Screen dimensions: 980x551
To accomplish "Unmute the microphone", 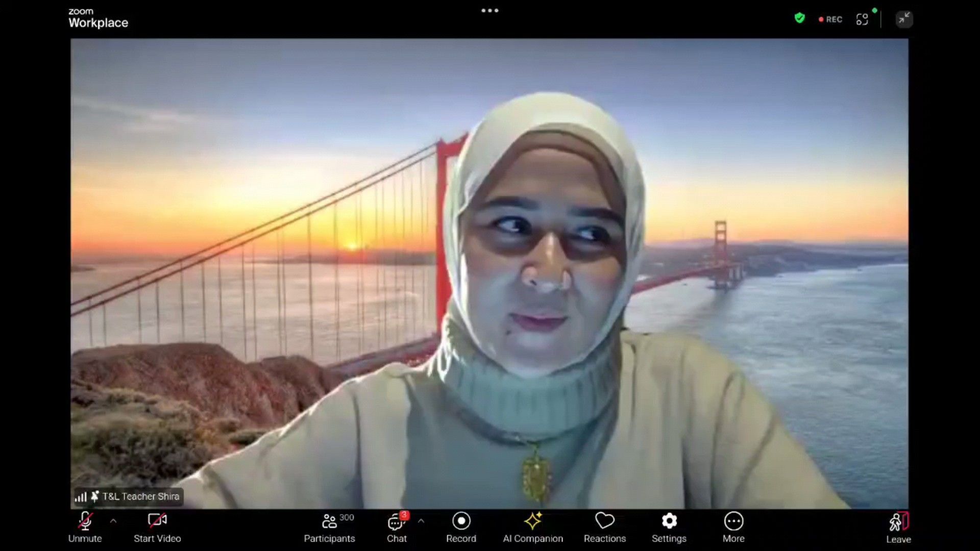I will coord(85,528).
